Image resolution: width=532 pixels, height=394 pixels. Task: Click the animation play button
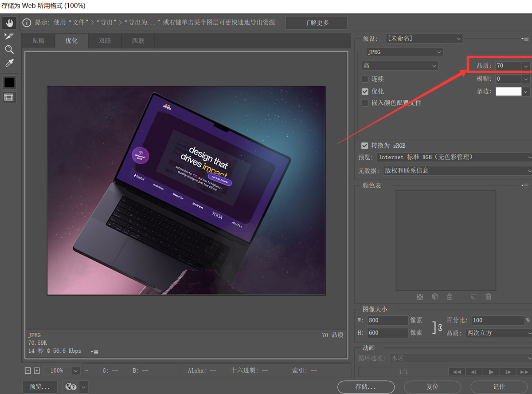click(x=491, y=372)
